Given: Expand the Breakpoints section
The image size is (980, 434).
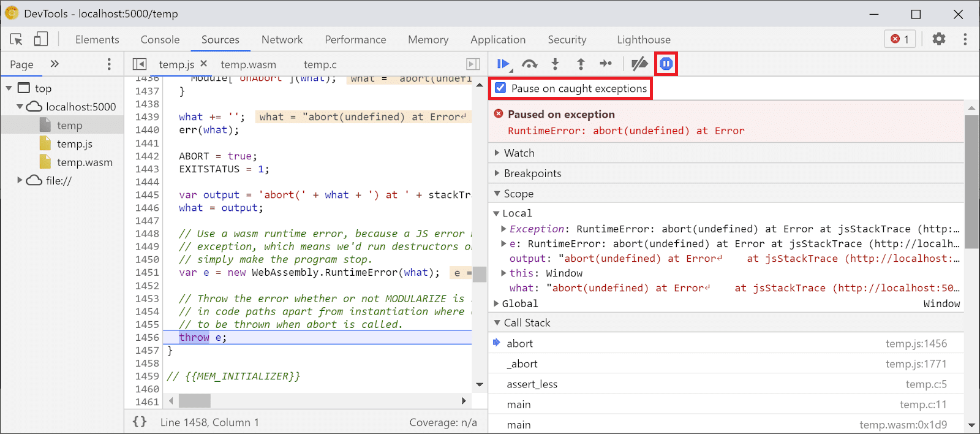Looking at the screenshot, I should coord(532,173).
